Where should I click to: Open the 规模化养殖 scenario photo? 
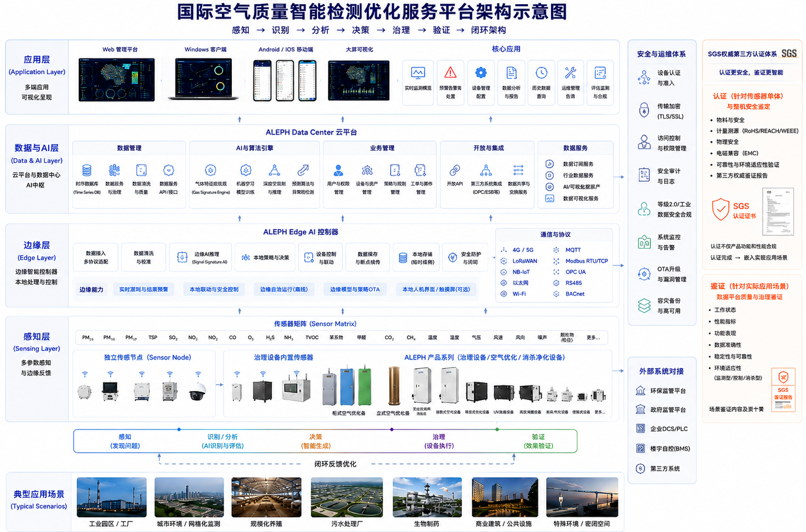tap(266, 496)
